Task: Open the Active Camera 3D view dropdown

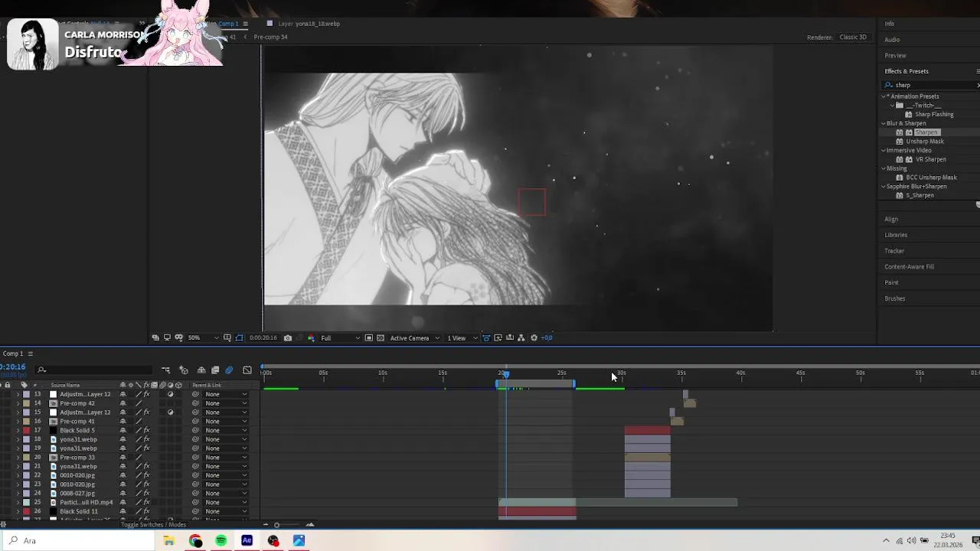Action: point(414,338)
